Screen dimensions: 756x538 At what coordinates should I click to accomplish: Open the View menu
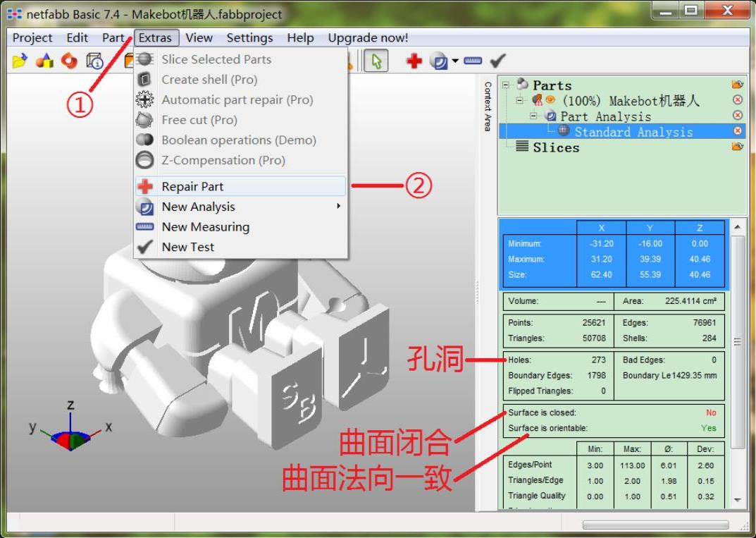click(199, 37)
